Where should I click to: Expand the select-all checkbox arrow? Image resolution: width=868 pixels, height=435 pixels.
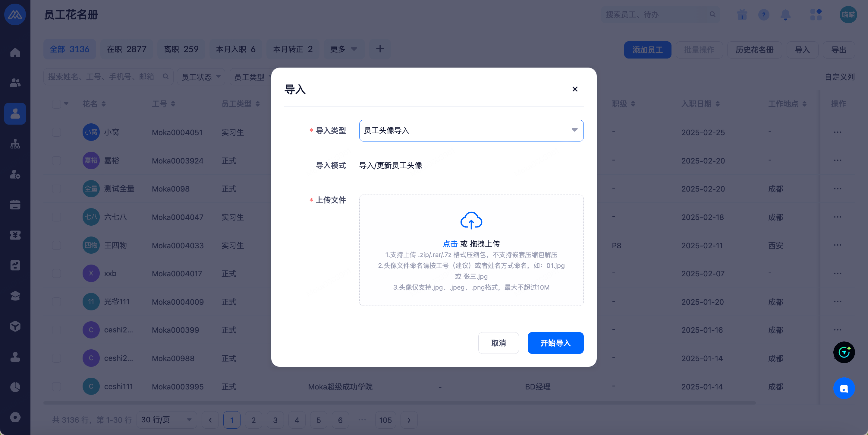(x=66, y=103)
